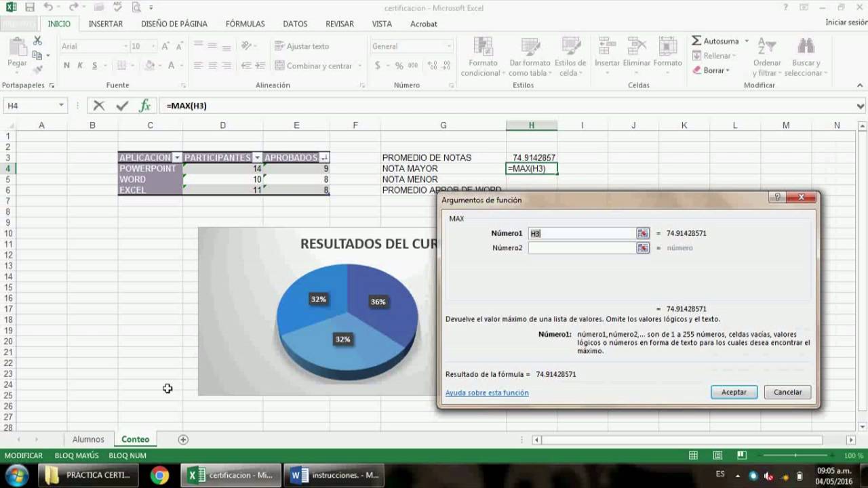Click the Save icon in quick access toolbar
The width and height of the screenshot is (868, 488).
29,7
